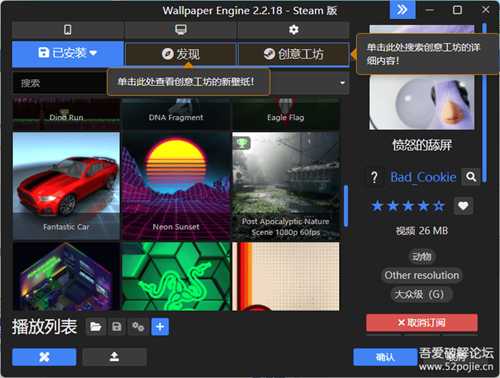Open playlist folder icon
The image size is (500, 378).
pos(96,327)
